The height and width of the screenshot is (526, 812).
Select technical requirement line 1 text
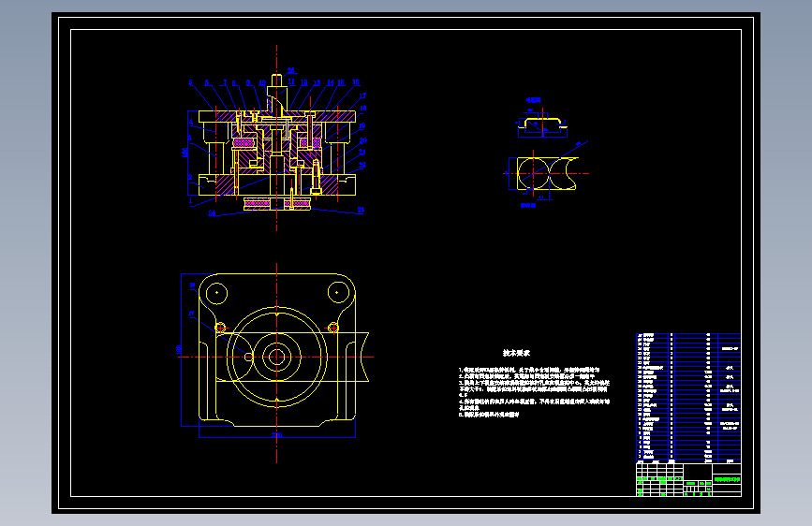(529, 370)
